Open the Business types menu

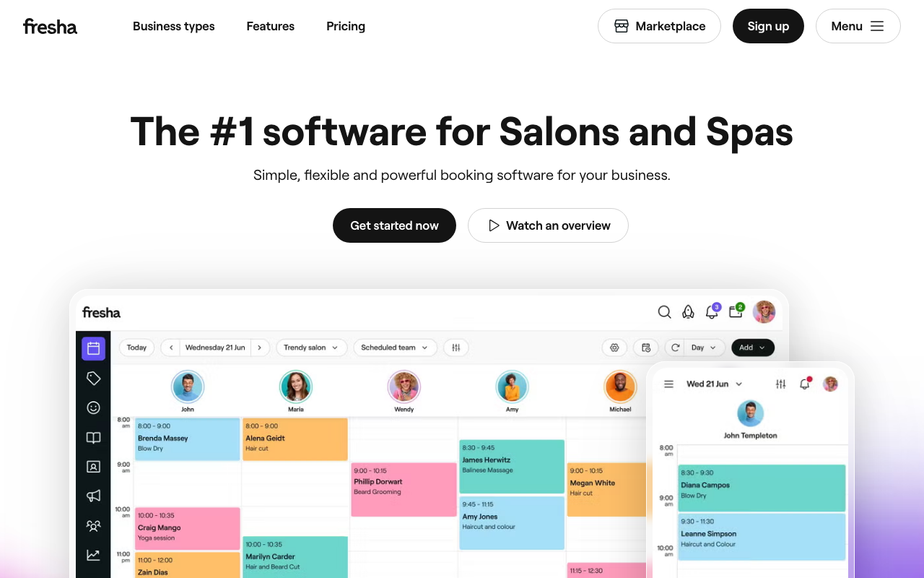click(x=173, y=26)
